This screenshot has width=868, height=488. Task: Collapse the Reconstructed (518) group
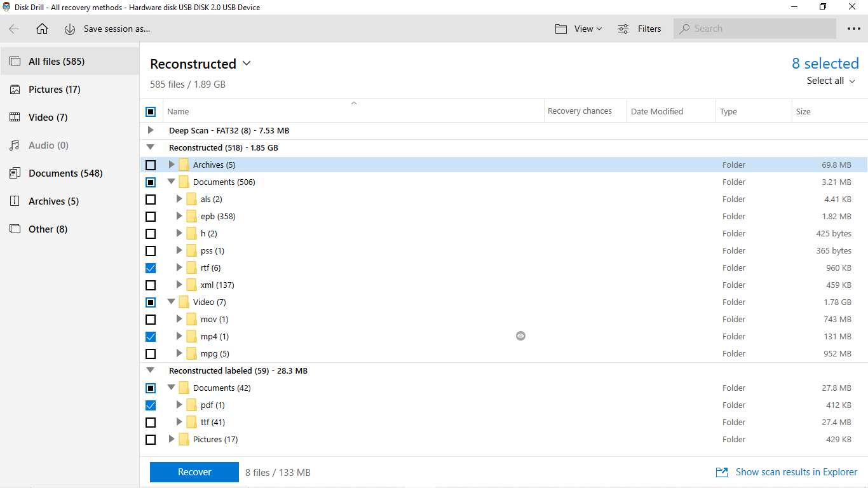[151, 147]
